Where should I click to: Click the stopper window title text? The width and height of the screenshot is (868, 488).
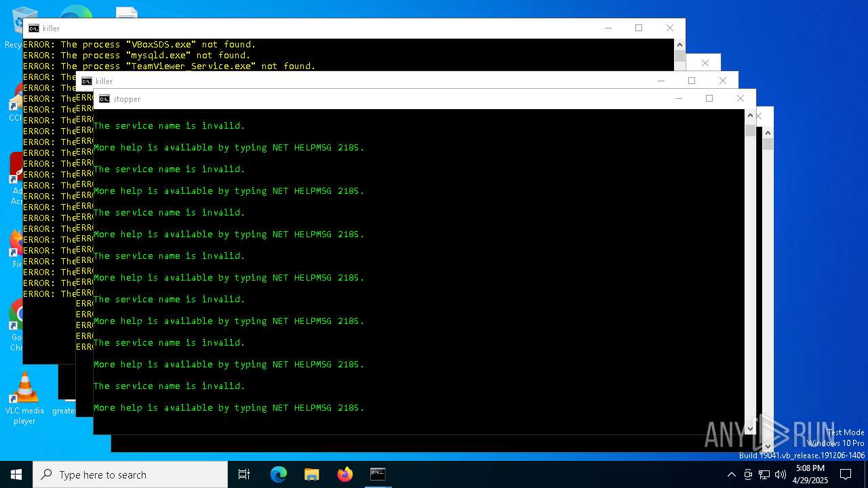pyautogui.click(x=127, y=99)
